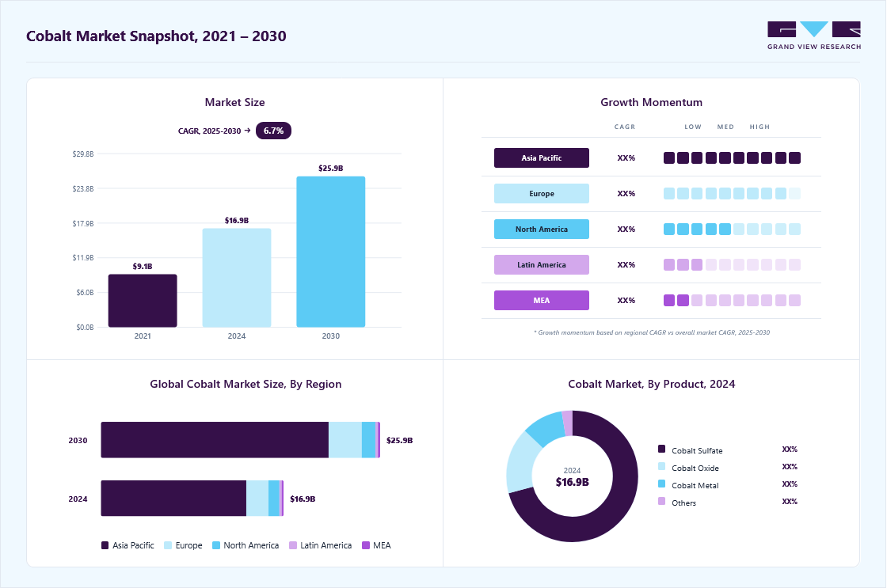Click the Europe segment of 2030 stacked bar

[345, 440]
